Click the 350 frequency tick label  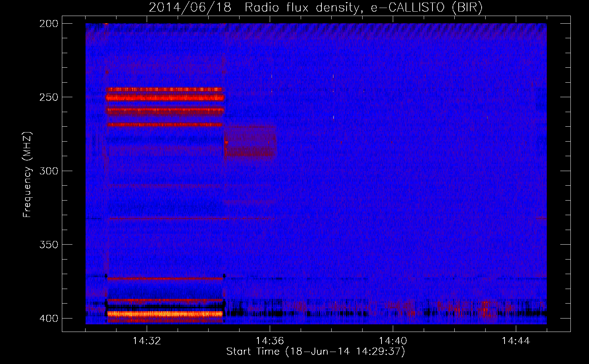pos(49,244)
